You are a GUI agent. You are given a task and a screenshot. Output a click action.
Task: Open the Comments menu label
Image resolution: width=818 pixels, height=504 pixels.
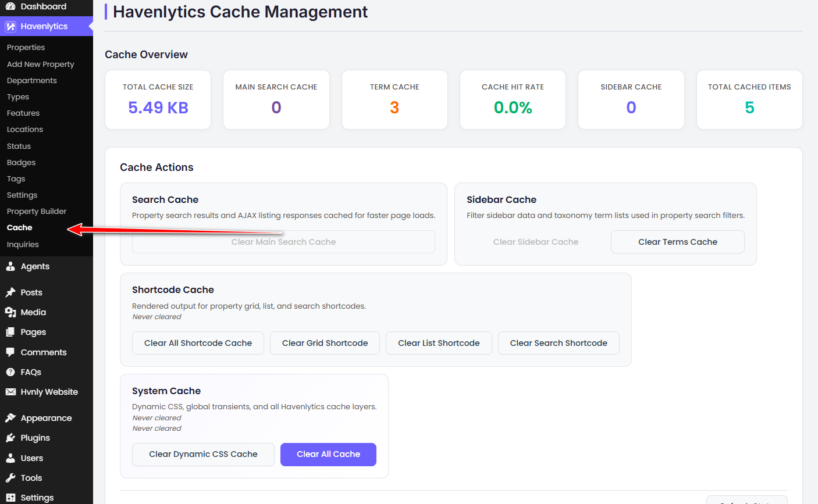click(44, 352)
